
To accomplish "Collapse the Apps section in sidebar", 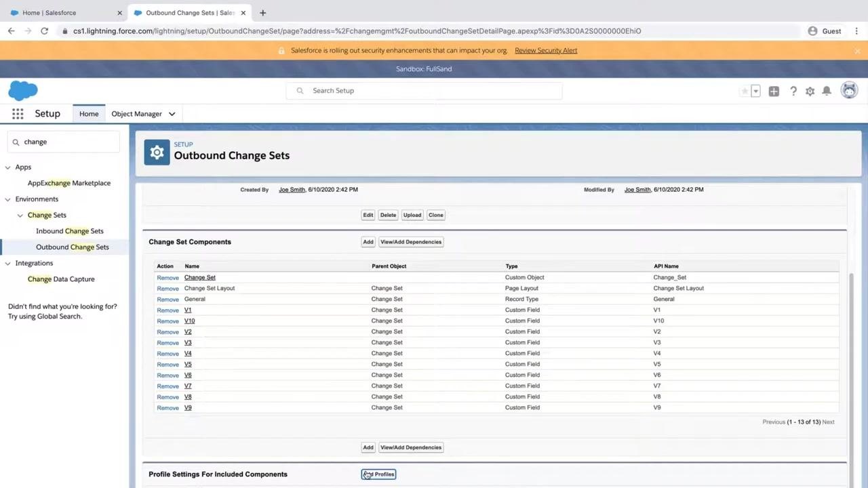I will pos(8,167).
